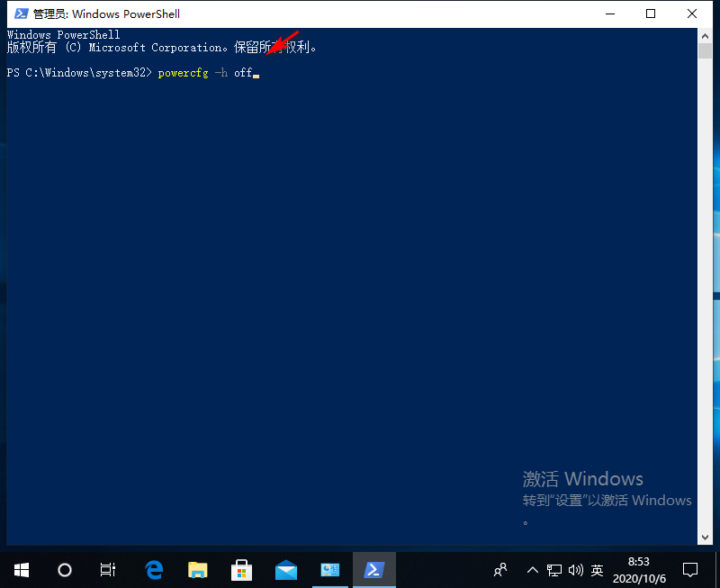
Task: Open Cortana search on the taskbar
Action: coord(64,570)
